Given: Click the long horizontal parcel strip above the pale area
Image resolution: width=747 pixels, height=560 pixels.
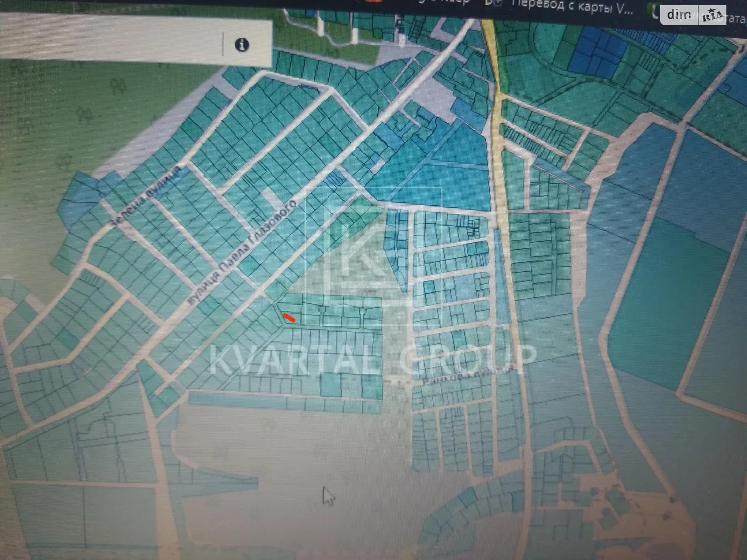Looking at the screenshot, I should pos(285,402).
